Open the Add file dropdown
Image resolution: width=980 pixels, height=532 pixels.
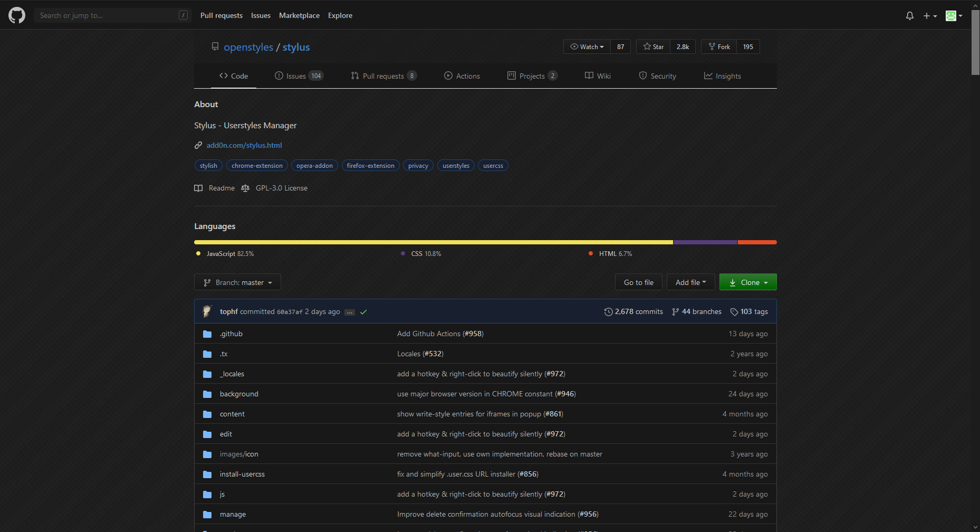[690, 282]
